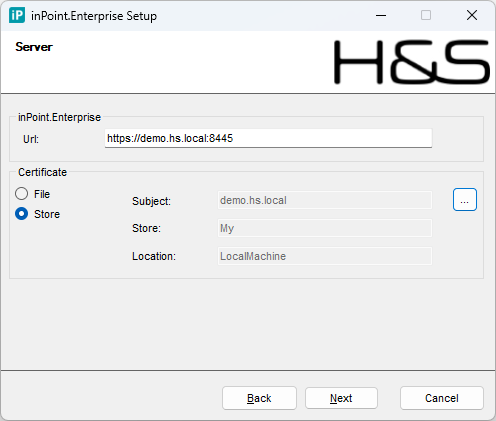The image size is (496, 421).
Task: Cancel the setup wizard
Action: coord(442,398)
